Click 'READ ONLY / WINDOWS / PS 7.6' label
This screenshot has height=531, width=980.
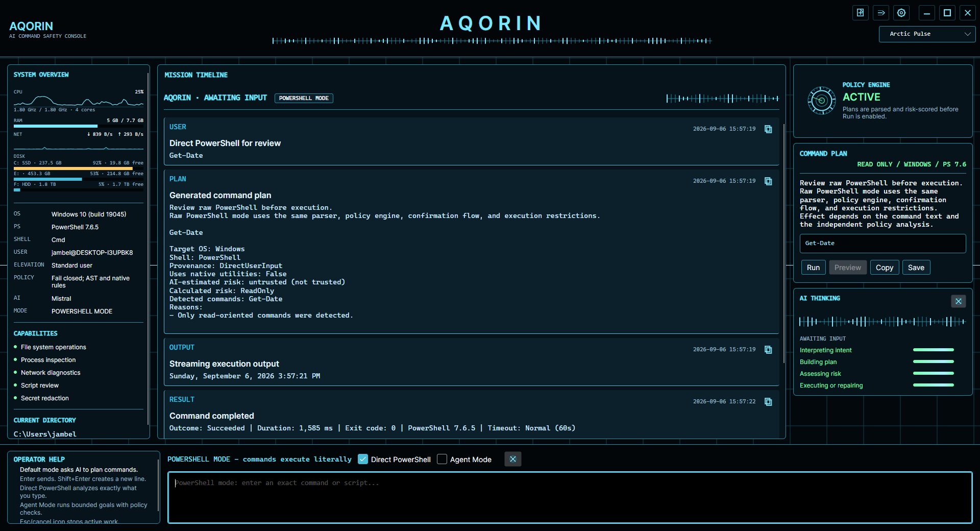tap(912, 164)
